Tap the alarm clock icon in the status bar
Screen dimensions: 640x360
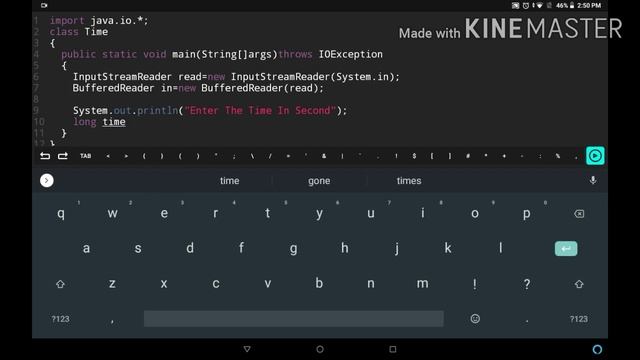tap(526, 5)
